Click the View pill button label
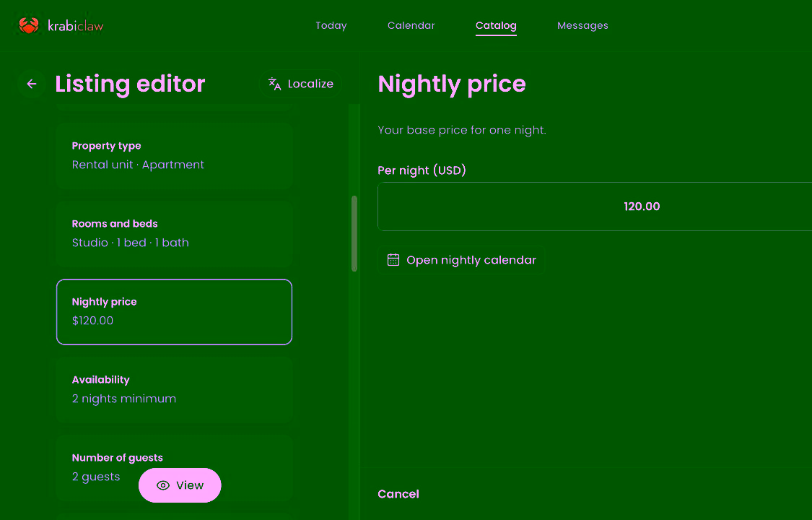This screenshot has width=812, height=520. pos(190,485)
